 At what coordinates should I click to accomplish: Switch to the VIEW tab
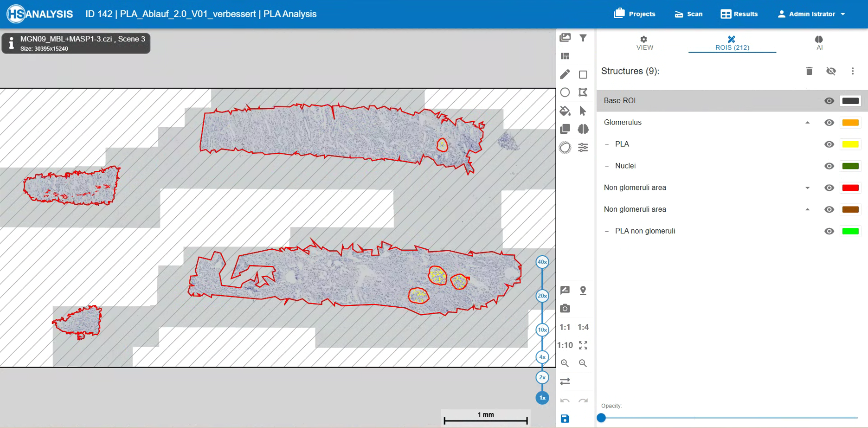click(x=644, y=43)
